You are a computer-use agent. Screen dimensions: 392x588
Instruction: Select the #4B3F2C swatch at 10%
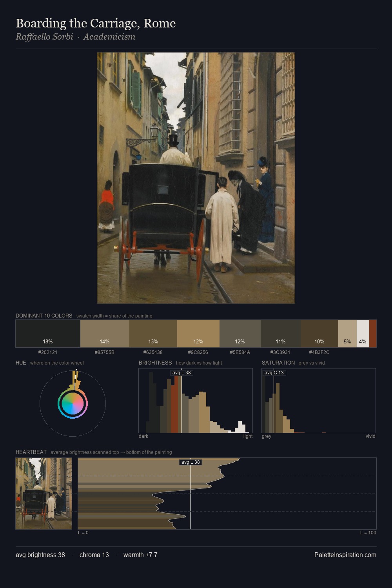point(319,334)
